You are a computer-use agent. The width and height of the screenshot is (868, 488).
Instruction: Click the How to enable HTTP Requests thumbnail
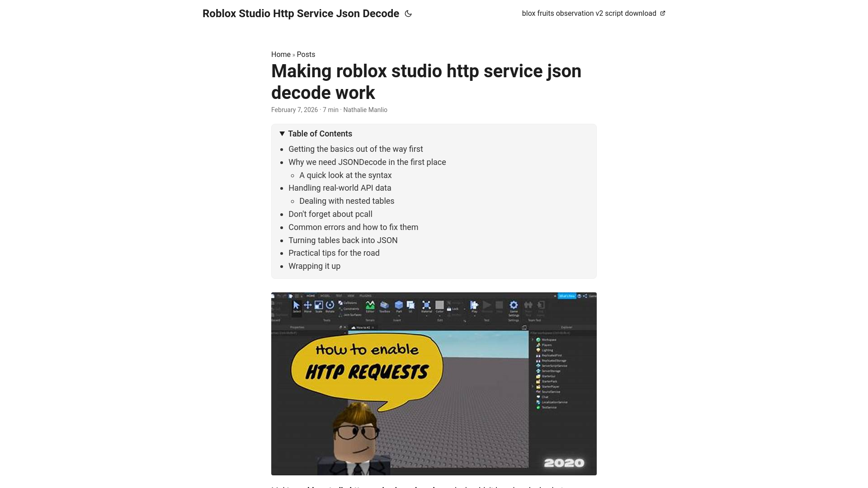click(434, 384)
